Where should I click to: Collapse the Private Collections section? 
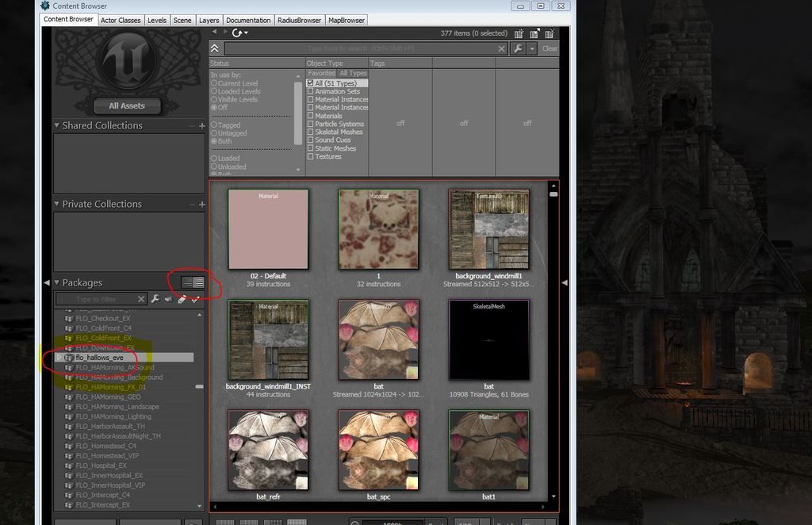coord(57,204)
